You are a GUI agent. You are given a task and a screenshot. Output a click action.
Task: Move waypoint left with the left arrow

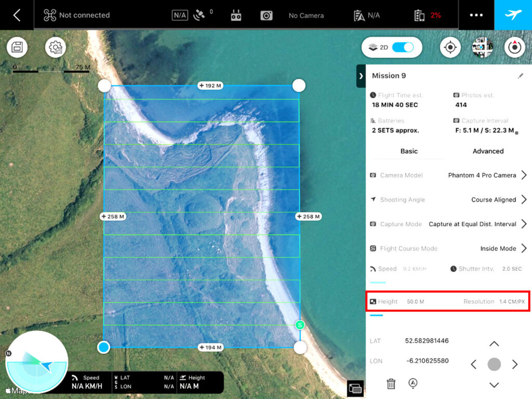(x=474, y=364)
